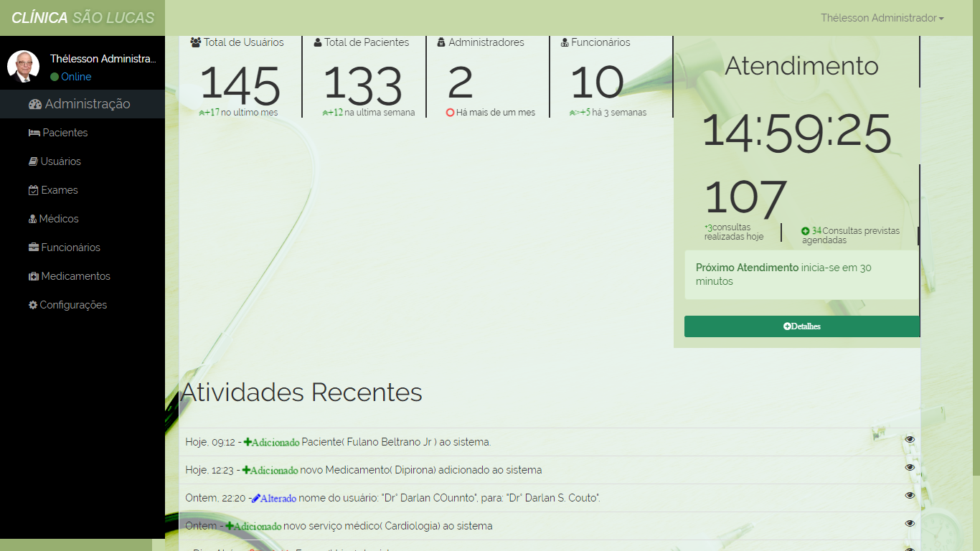Click 'Hoje, 09:12' activity timestamp
The height and width of the screenshot is (551, 980).
210,442
